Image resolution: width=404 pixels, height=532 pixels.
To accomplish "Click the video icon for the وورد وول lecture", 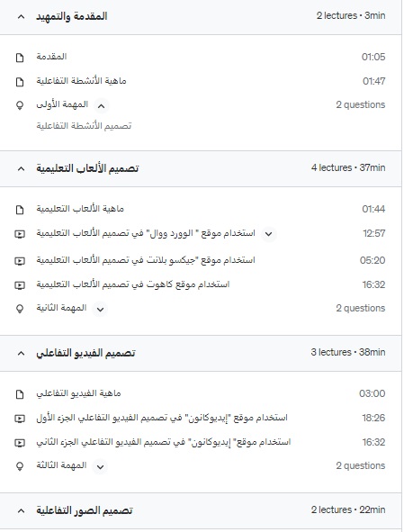I will [20, 234].
